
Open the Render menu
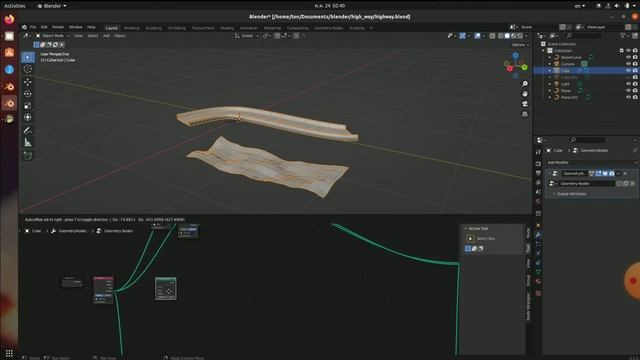click(x=58, y=27)
